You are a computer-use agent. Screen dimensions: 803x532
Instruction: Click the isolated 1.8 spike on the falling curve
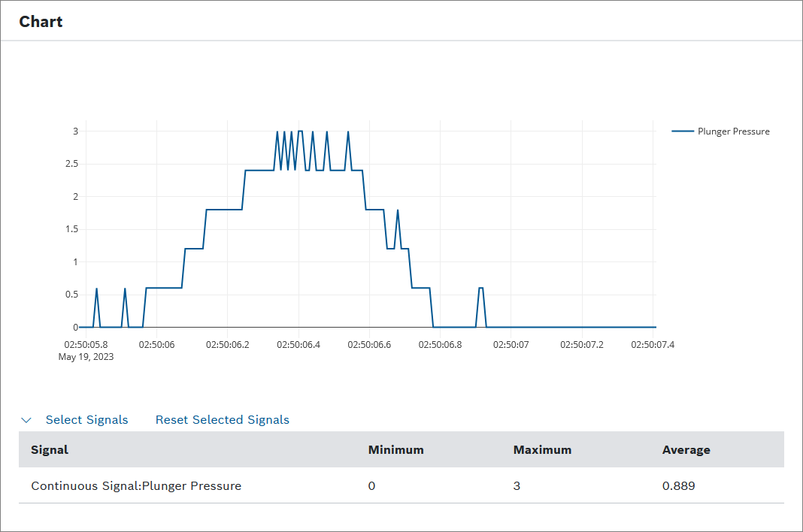pos(397,210)
